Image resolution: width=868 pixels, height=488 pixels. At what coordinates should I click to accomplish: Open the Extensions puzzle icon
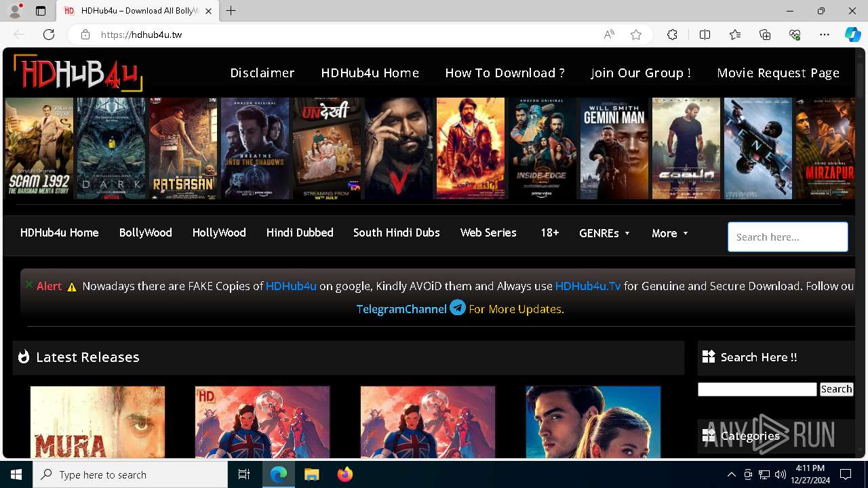tap(672, 35)
